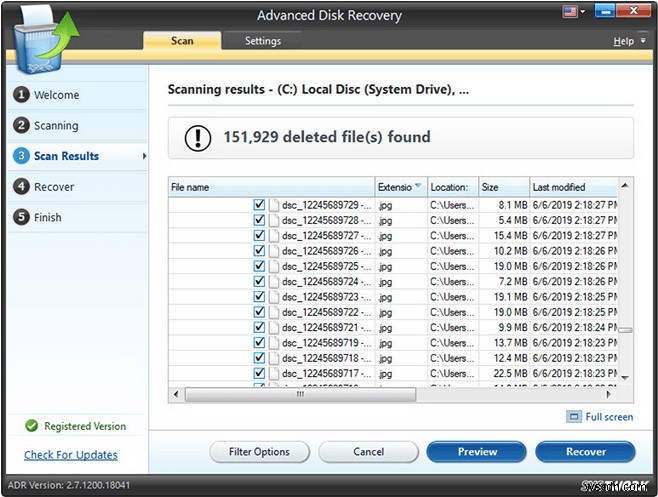This screenshot has width=658, height=497.
Task: Click the step 1 Welcome number icon
Action: (21, 95)
